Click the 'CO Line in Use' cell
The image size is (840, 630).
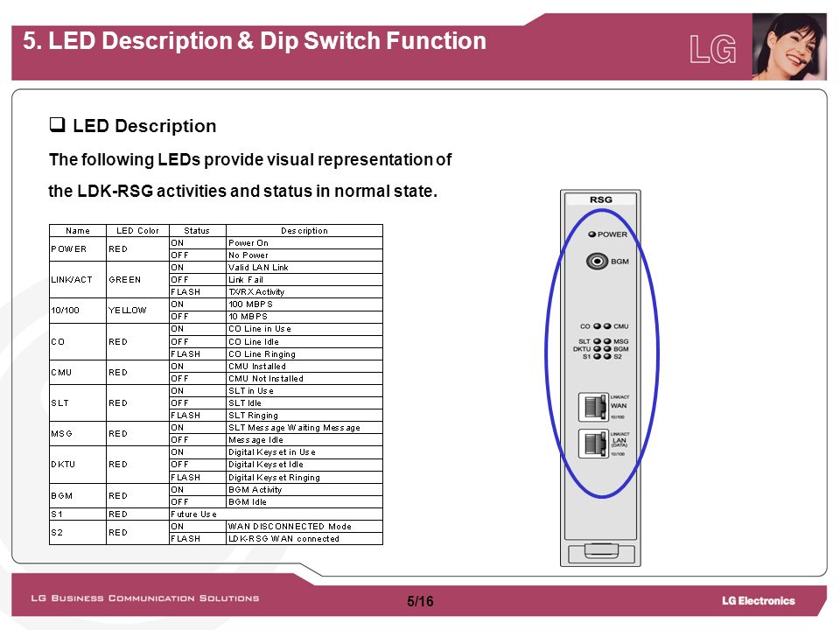click(x=304, y=329)
